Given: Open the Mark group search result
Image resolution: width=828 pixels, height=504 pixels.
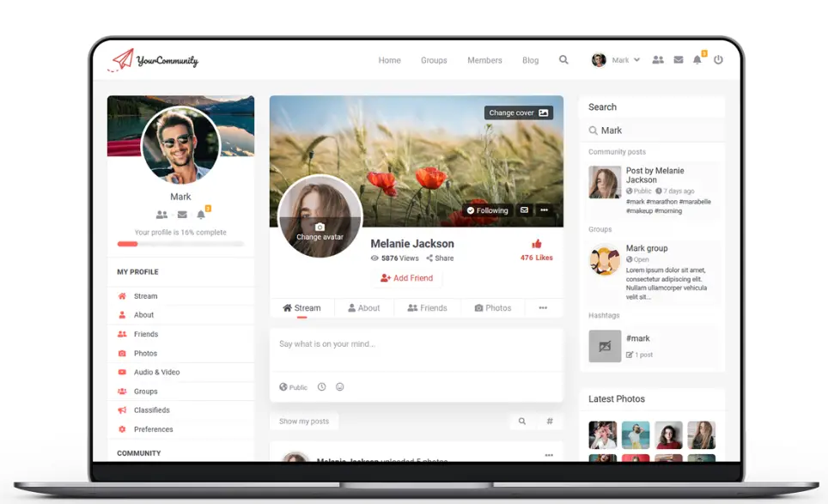Looking at the screenshot, I should tap(653, 272).
